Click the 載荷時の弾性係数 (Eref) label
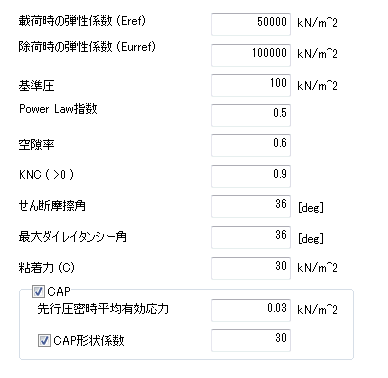 pos(82,21)
